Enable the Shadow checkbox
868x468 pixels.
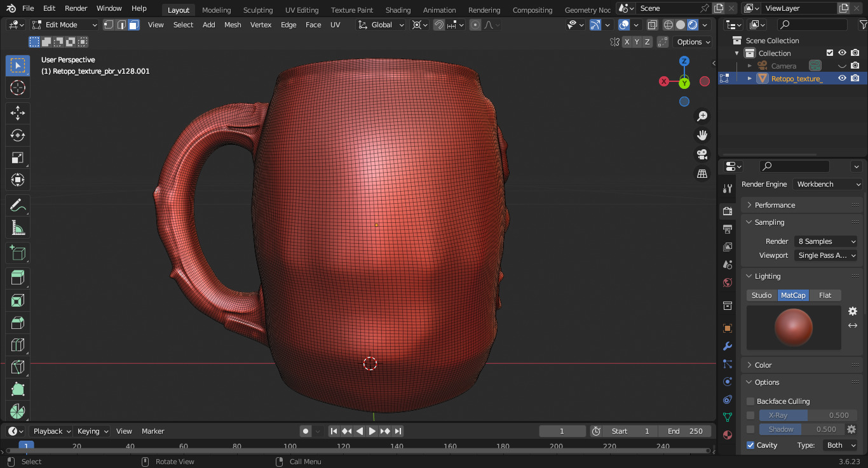pyautogui.click(x=750, y=429)
